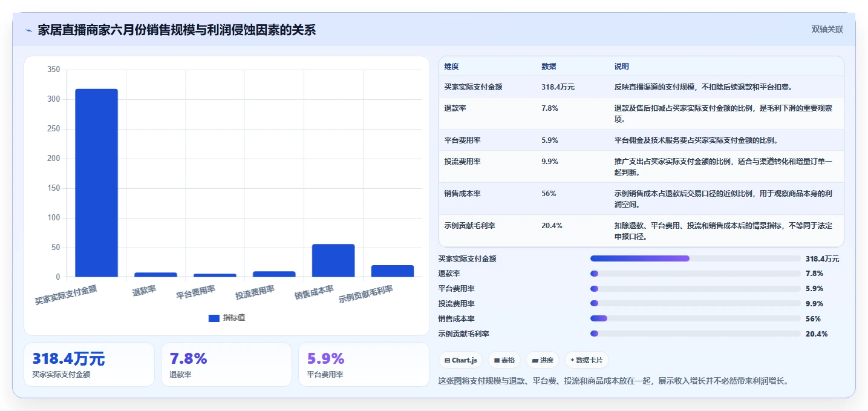Click the 示例贡献毛利率 progress bar
The width and height of the screenshot is (868, 411).
pyautogui.click(x=696, y=334)
